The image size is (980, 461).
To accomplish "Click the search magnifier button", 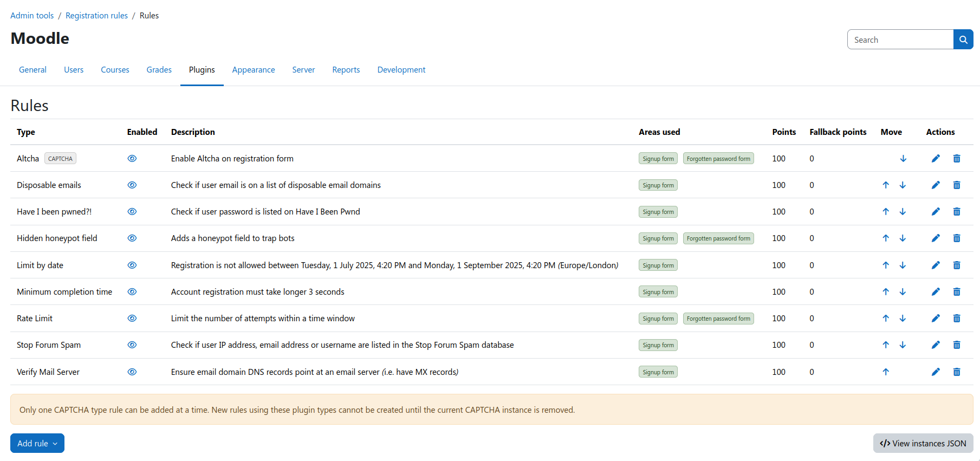I will [963, 40].
